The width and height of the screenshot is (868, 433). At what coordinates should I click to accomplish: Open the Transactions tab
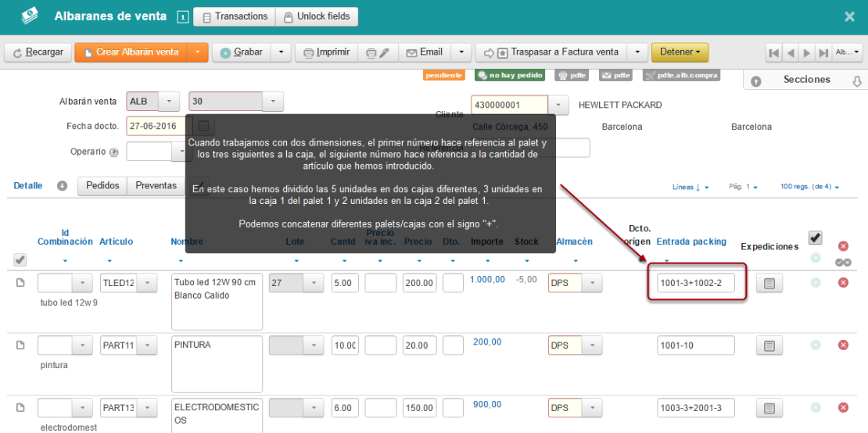coord(235,16)
